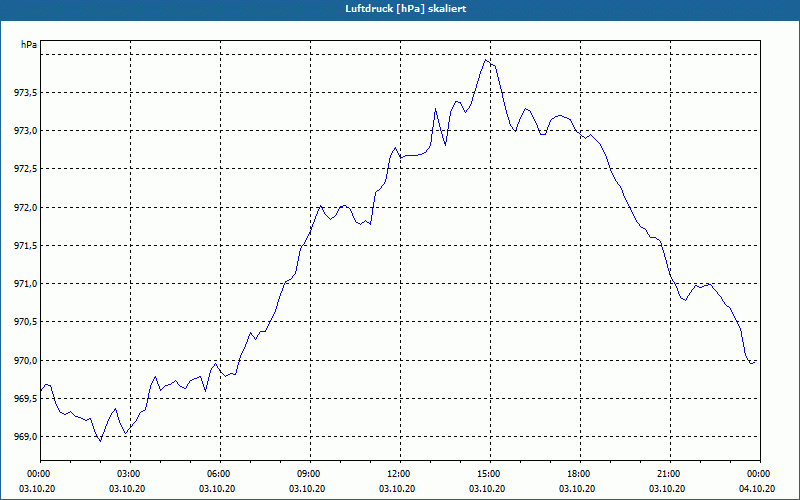Click the '03.10.20' date under 21:00
Viewport: 800px width, 500px height.
(667, 489)
